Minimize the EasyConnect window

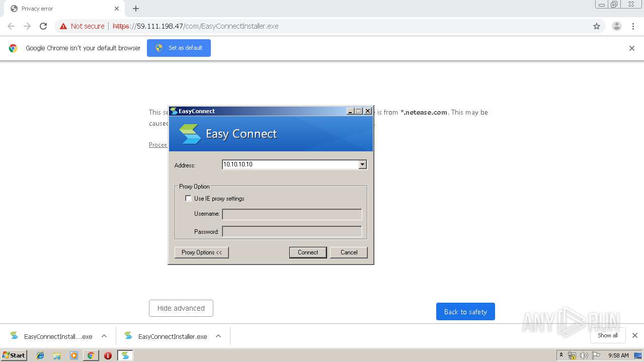tap(351, 111)
